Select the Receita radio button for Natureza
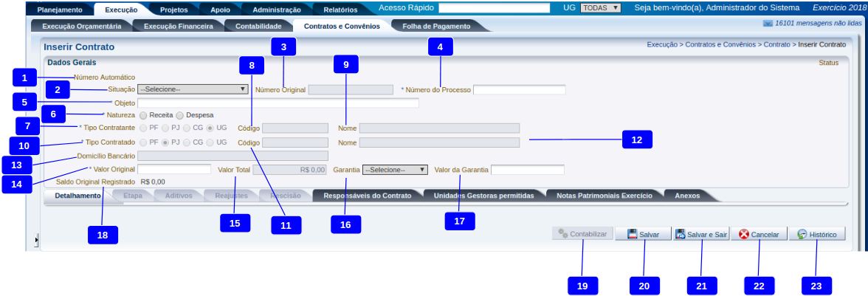 (142, 115)
